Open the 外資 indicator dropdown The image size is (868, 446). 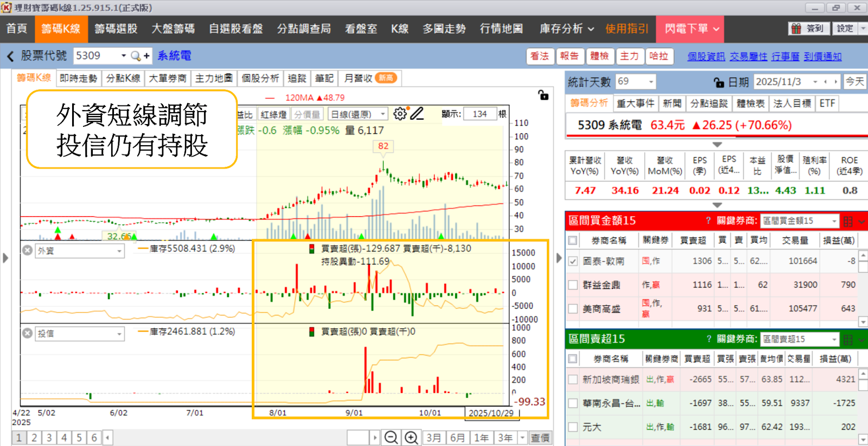point(119,251)
